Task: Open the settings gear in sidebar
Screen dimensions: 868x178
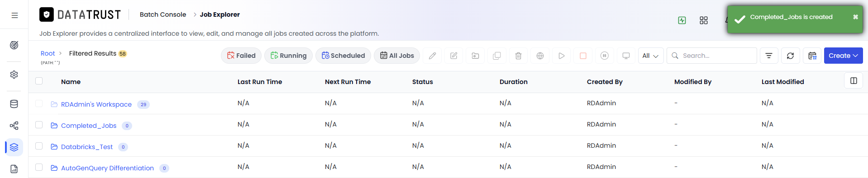Action: click(14, 75)
